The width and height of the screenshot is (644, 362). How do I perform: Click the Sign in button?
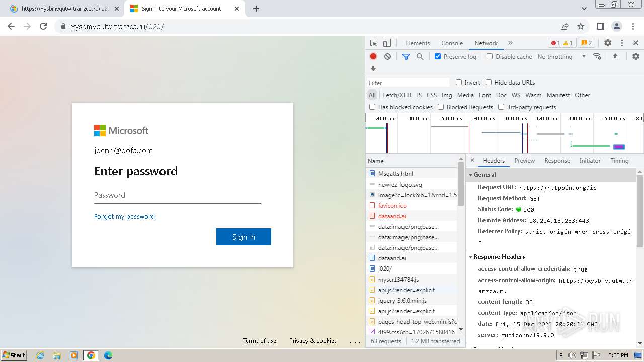[x=244, y=237]
